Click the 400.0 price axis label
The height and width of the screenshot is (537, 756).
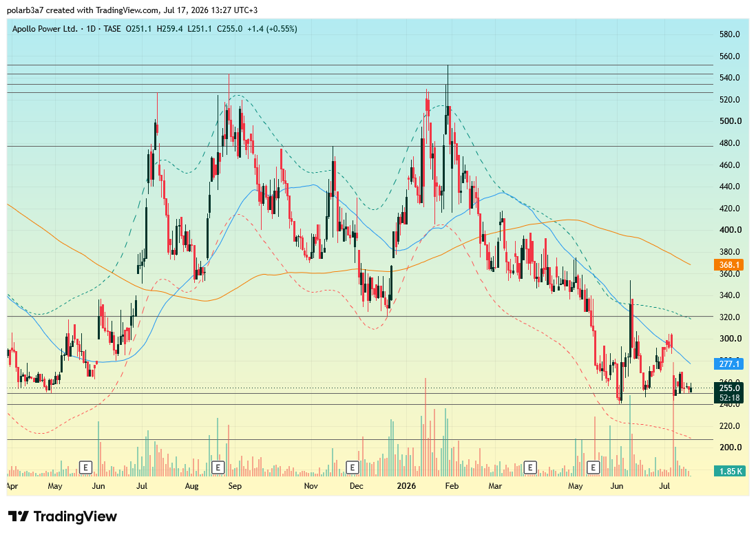(729, 230)
